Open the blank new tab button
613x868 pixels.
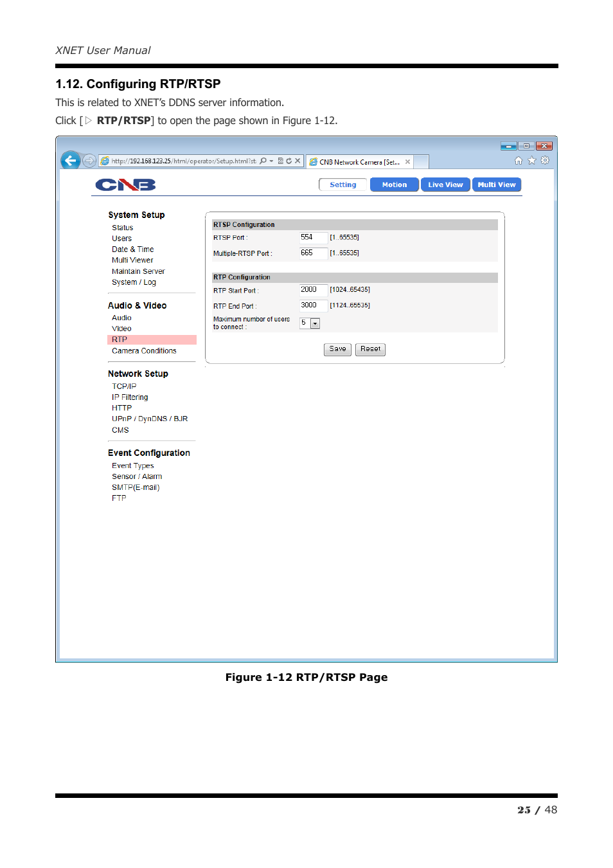coord(421,162)
